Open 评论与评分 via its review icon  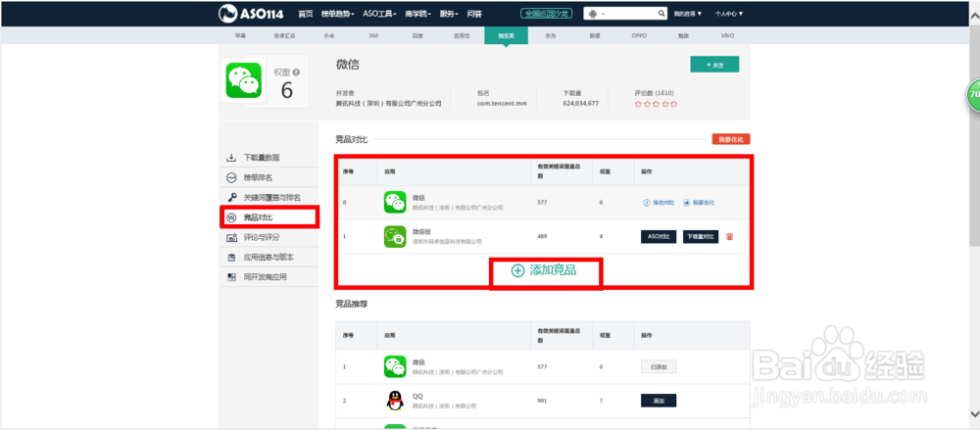click(230, 237)
